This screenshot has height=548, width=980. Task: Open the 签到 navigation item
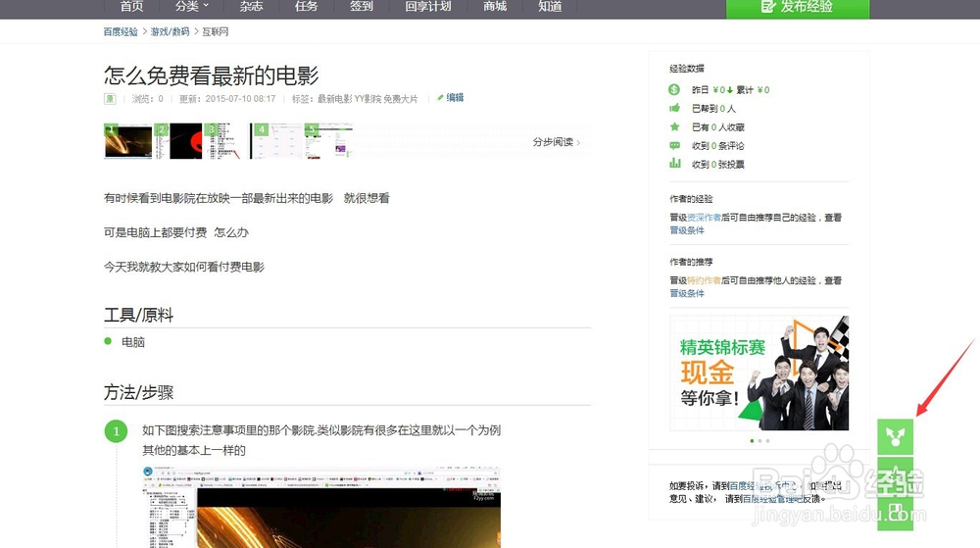coord(362,6)
